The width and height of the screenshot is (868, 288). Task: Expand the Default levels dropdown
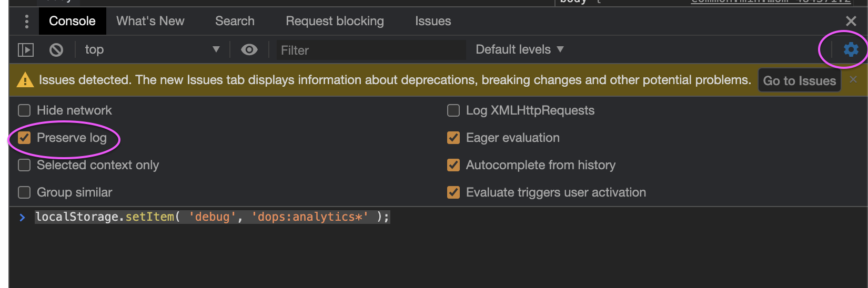pos(519,49)
